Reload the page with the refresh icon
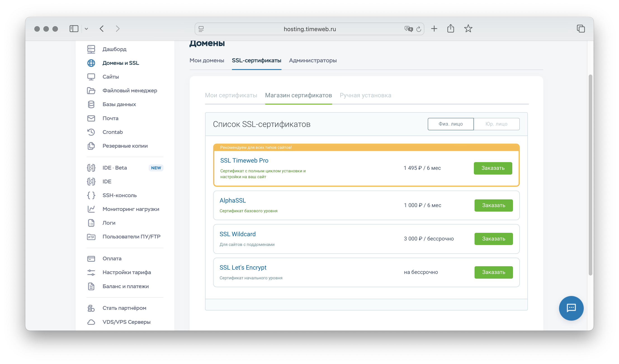 419,29
